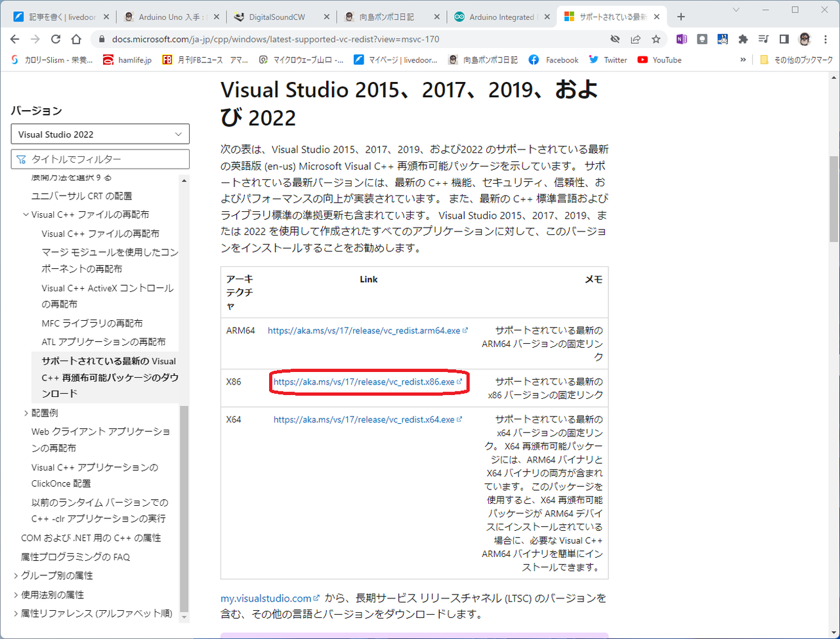This screenshot has height=639, width=840.
Task: Open the tab search dropdown arrow
Action: (x=735, y=10)
